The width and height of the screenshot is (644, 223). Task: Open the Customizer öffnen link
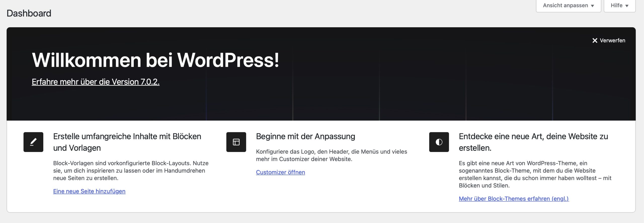click(280, 172)
